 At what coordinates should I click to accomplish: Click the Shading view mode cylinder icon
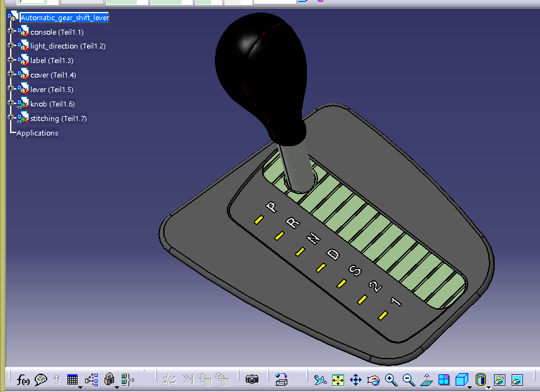tap(480, 379)
